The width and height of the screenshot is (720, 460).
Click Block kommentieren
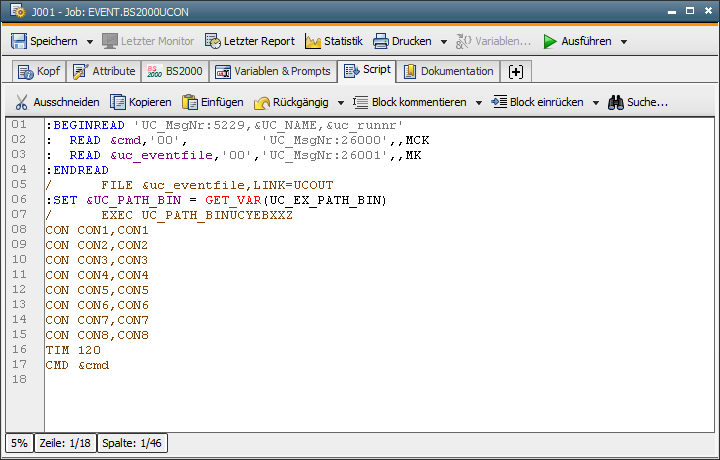point(410,102)
